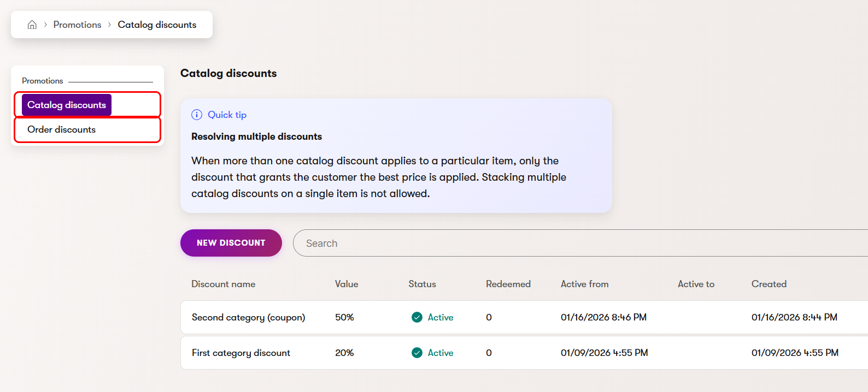Sort by the Redeemed column header
Screen dimensions: 868x392
pos(508,284)
